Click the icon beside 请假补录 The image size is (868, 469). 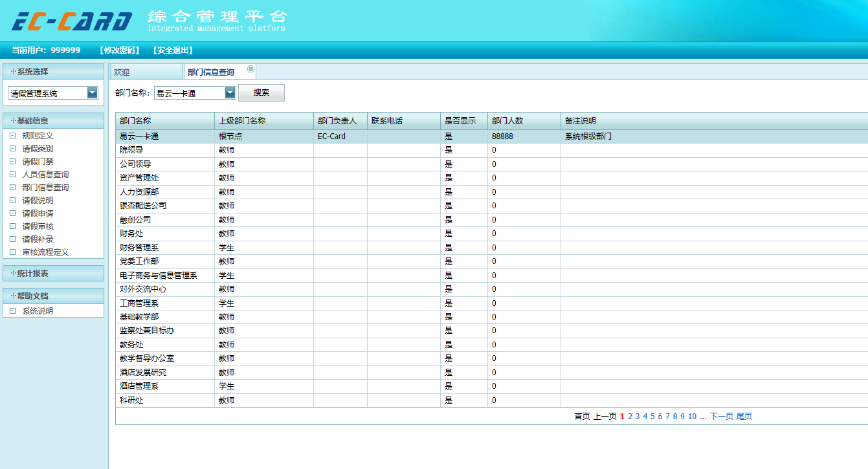[12, 239]
